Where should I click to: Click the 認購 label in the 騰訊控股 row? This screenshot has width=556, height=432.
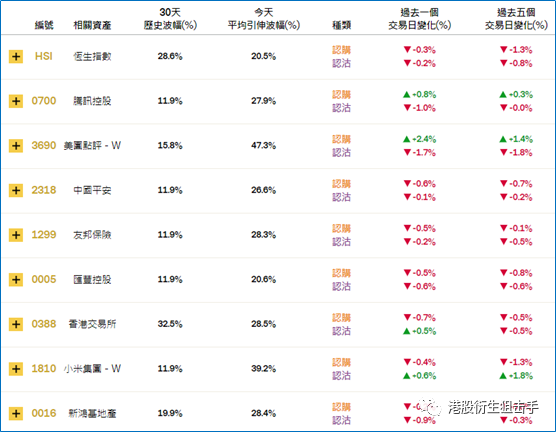pos(341,94)
